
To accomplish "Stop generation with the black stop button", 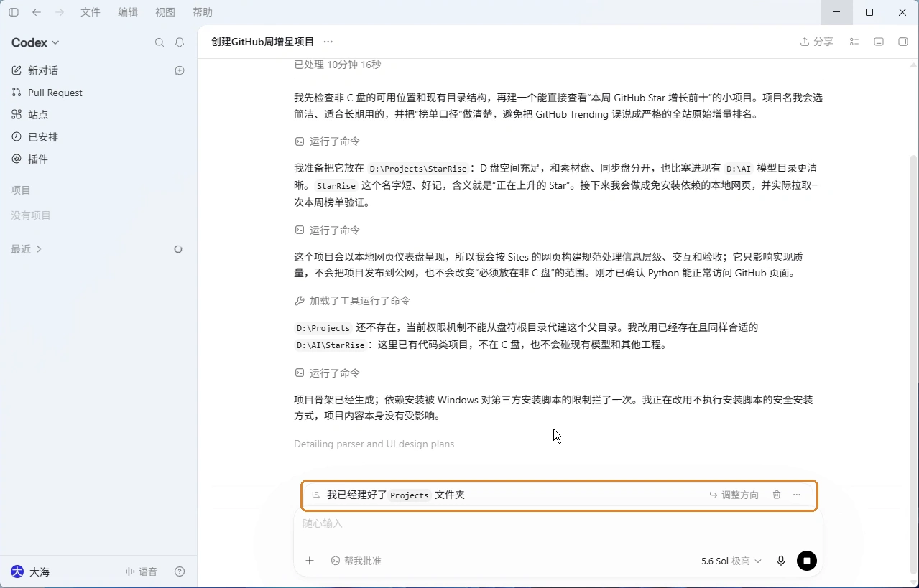I will tap(807, 561).
